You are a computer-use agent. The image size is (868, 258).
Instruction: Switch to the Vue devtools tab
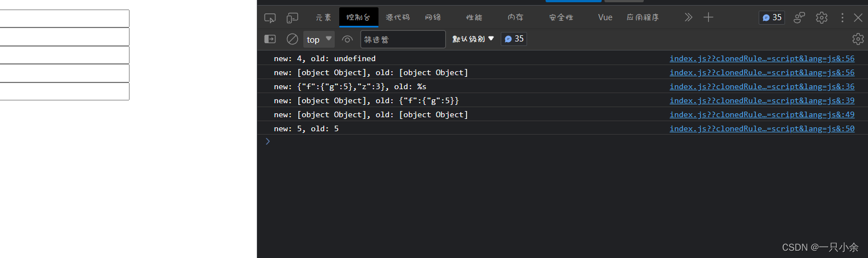click(605, 17)
